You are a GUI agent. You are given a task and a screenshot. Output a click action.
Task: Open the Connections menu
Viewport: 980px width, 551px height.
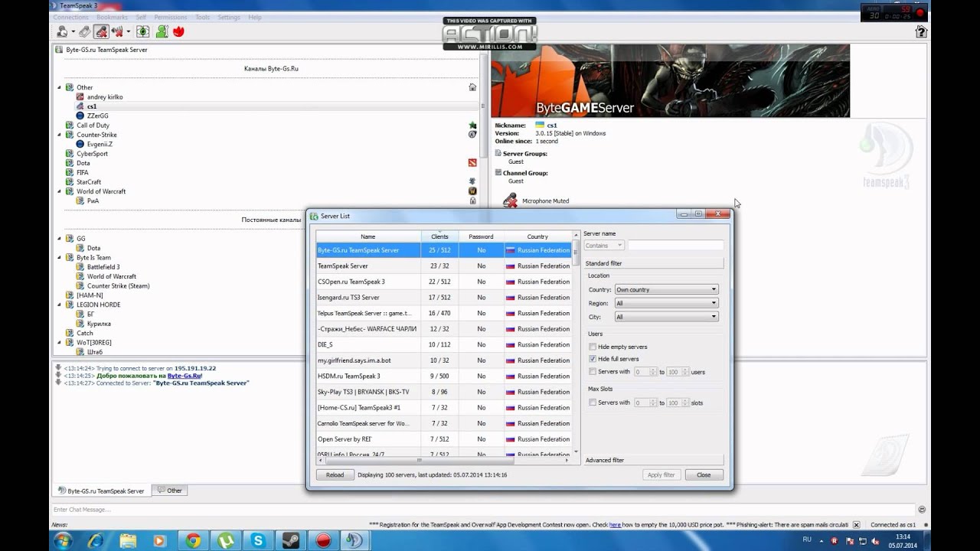click(70, 17)
